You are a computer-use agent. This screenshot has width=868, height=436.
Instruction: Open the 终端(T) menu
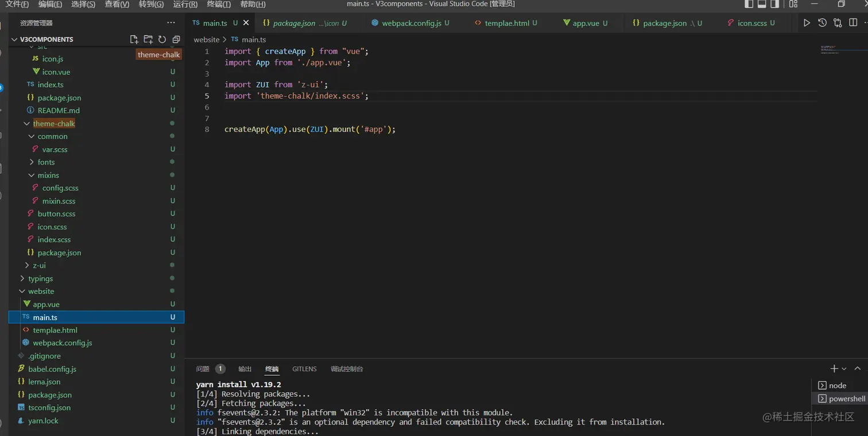(x=219, y=4)
